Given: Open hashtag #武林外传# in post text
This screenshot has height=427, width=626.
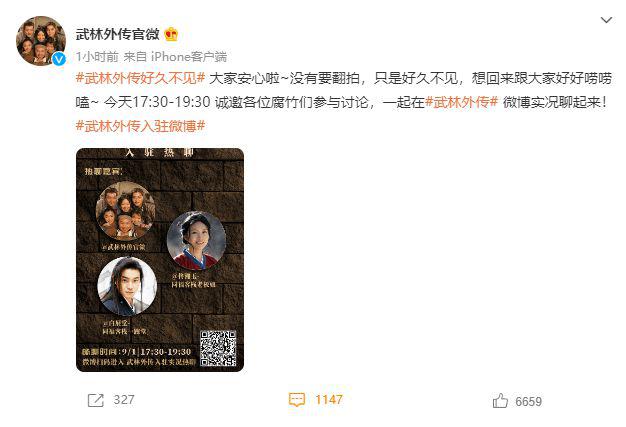Looking at the screenshot, I should pos(461,102).
